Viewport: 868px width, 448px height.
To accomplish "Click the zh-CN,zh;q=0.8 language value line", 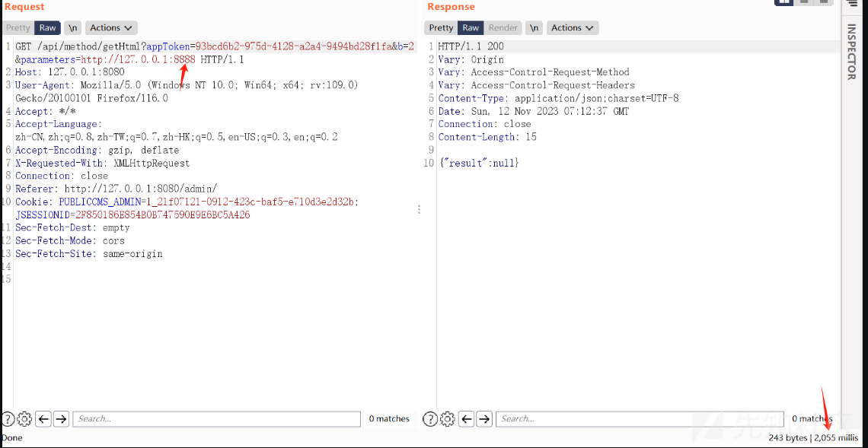I will (x=177, y=137).
